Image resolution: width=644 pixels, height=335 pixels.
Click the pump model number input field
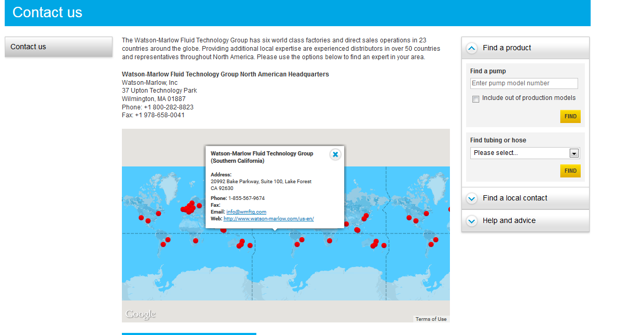click(x=524, y=83)
